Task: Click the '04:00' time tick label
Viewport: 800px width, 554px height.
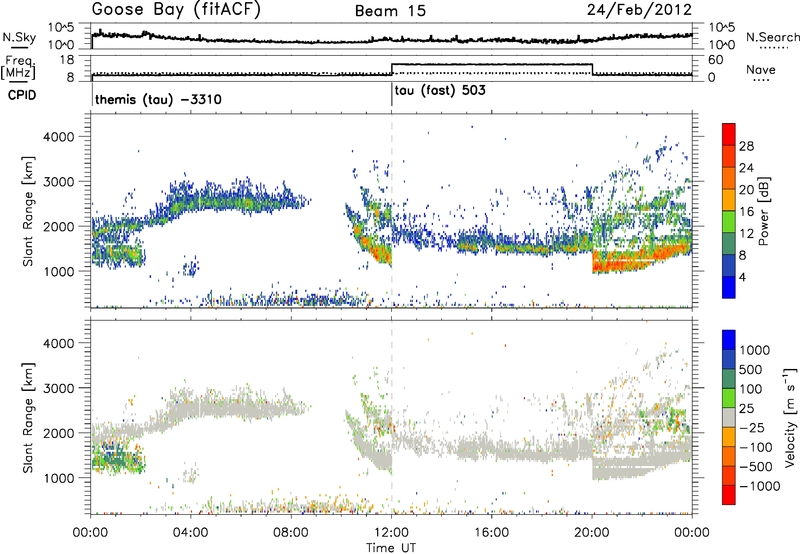Action: [191, 533]
